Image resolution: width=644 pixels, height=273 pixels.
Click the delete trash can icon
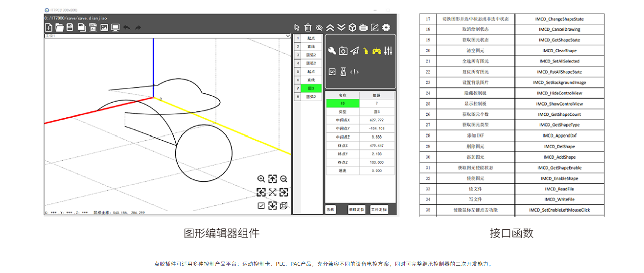(308, 27)
